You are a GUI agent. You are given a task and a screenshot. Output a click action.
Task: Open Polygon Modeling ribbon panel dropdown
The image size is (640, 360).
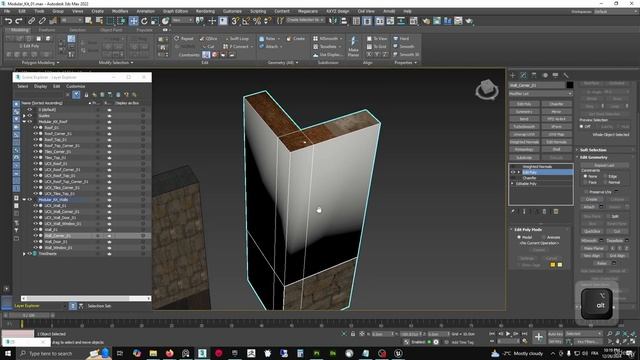pos(40,62)
